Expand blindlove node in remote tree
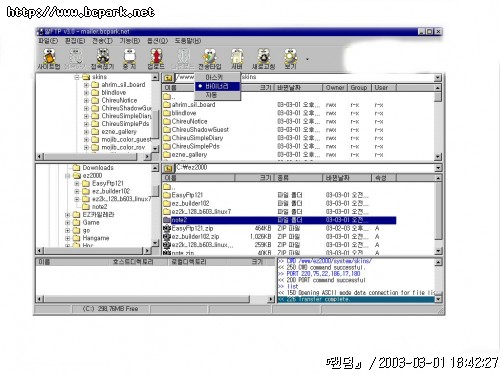This screenshot has width=500, height=375. click(x=86, y=93)
